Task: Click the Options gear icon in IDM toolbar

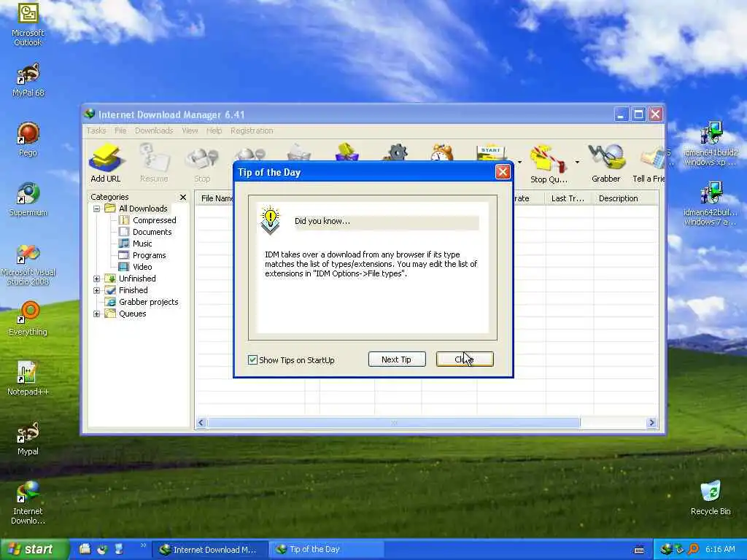Action: [396, 152]
